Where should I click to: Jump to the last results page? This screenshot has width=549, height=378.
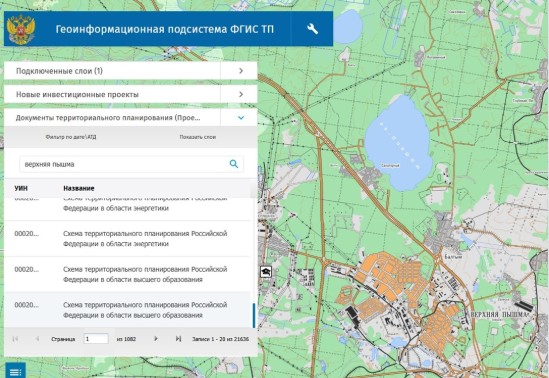click(178, 338)
